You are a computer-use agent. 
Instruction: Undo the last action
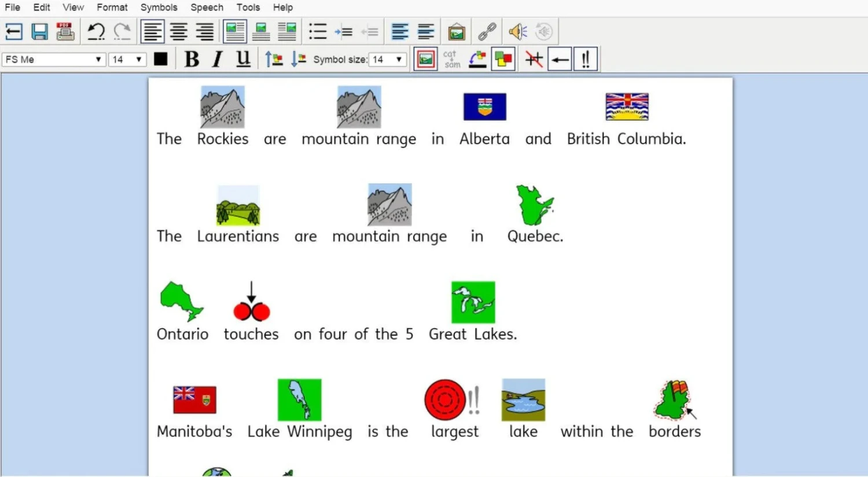tap(95, 32)
